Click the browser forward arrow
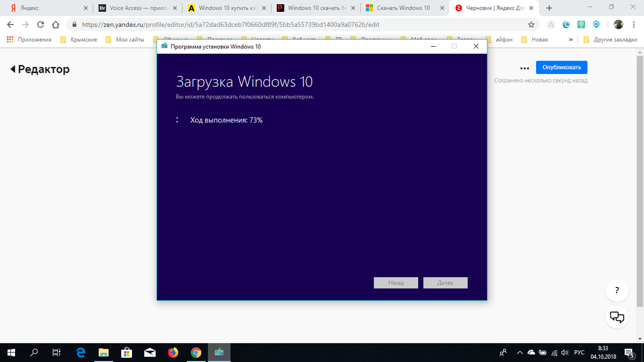644x362 pixels. [x=25, y=25]
